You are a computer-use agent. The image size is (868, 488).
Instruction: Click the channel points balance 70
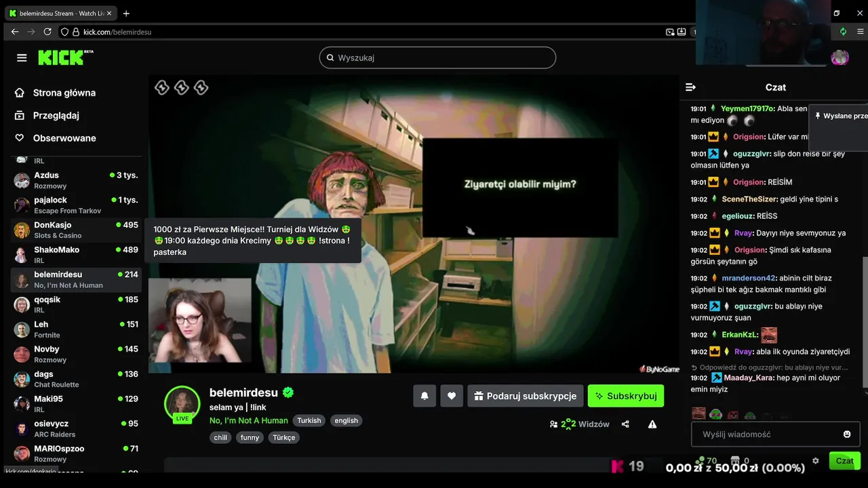point(707,461)
